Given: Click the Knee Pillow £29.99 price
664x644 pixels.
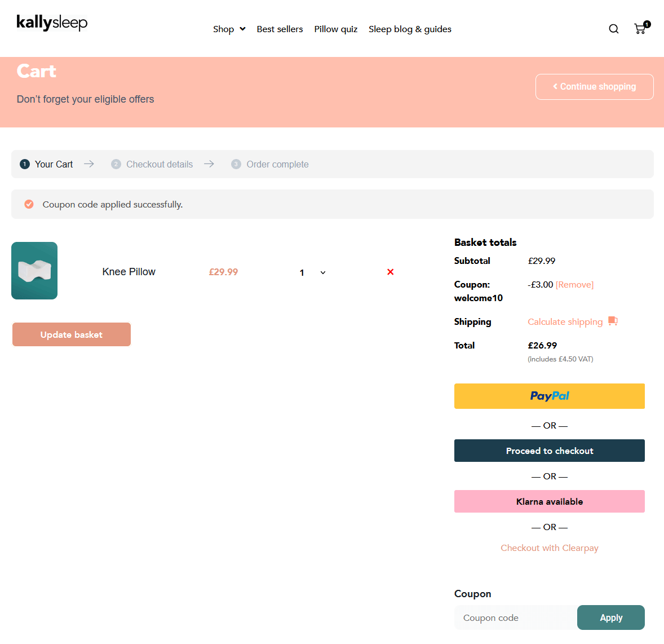Looking at the screenshot, I should click(223, 272).
